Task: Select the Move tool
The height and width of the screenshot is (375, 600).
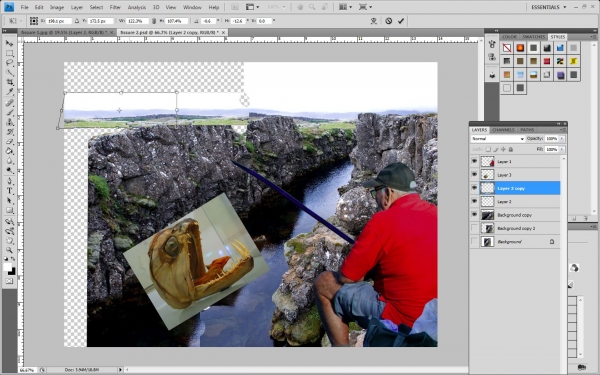Action: pos(9,44)
